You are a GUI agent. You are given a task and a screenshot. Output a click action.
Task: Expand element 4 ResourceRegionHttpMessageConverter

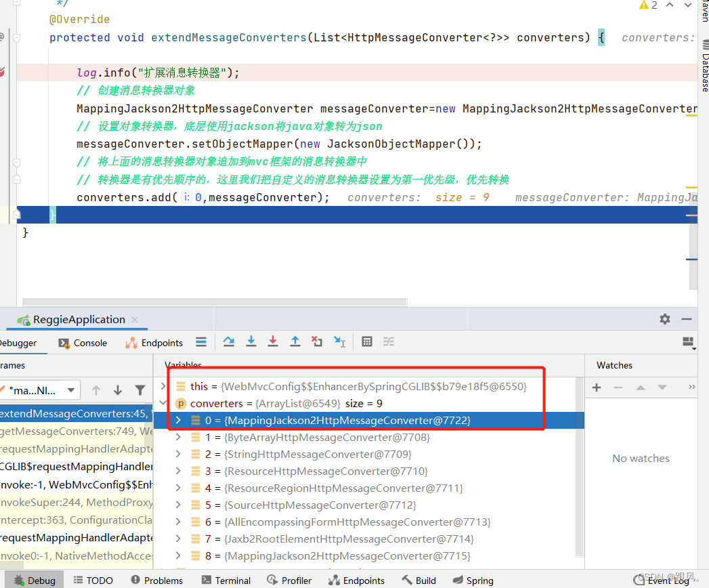178,488
